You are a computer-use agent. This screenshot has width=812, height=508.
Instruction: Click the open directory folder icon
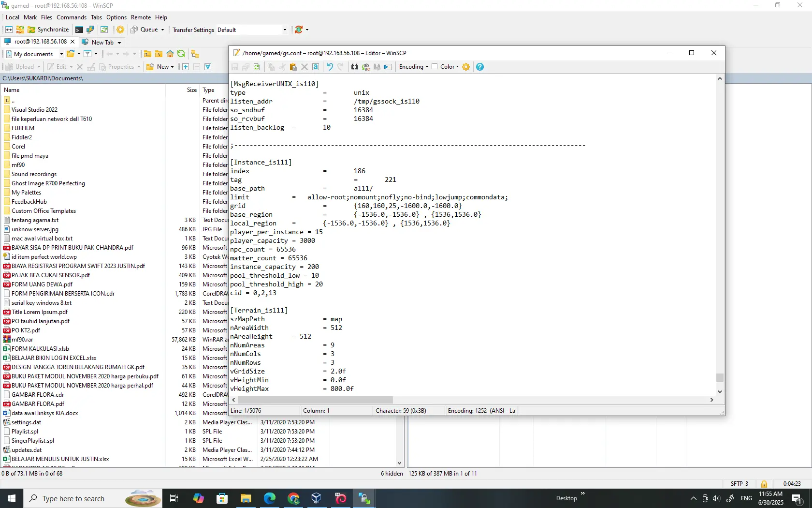point(71,54)
